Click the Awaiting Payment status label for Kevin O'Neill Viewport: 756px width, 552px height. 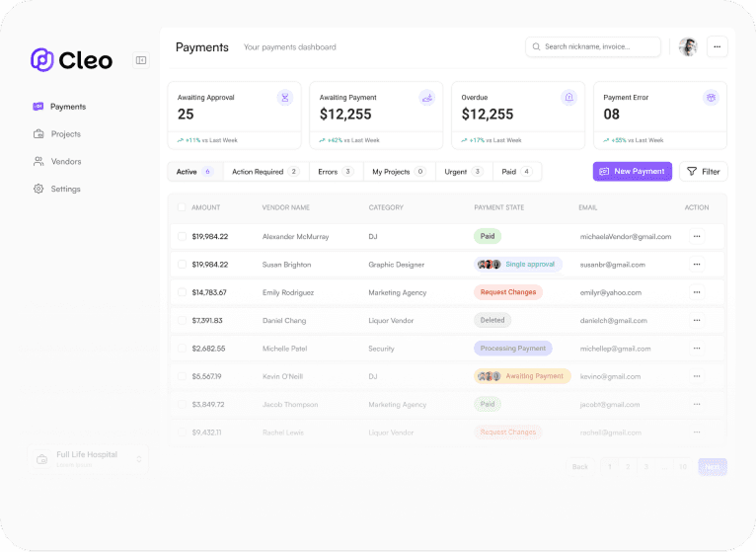tap(534, 376)
